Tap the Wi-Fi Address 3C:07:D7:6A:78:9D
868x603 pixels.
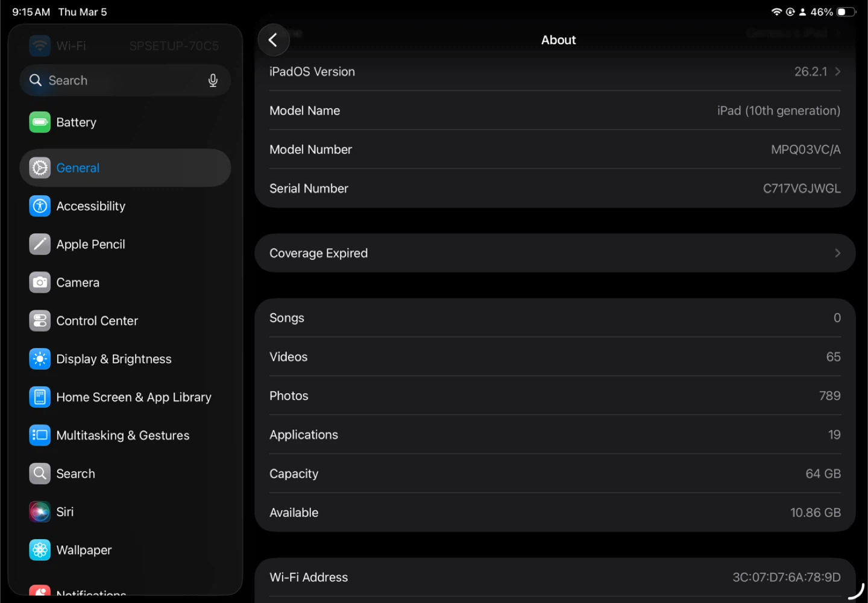pos(787,577)
